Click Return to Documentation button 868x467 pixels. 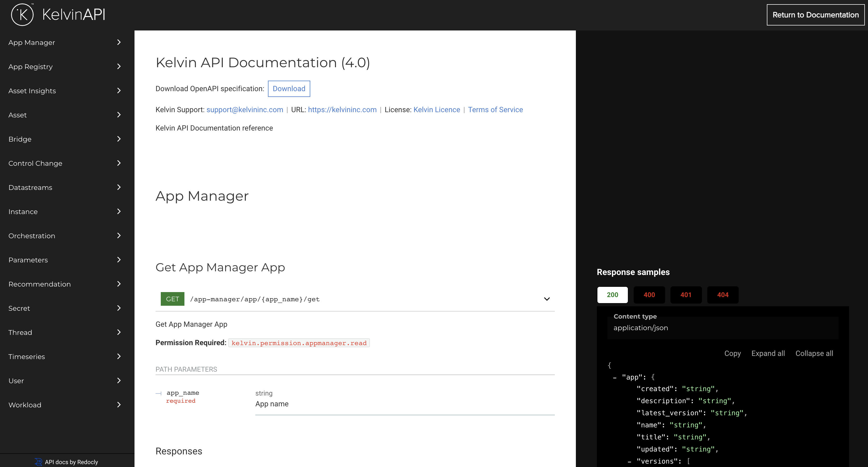click(815, 15)
